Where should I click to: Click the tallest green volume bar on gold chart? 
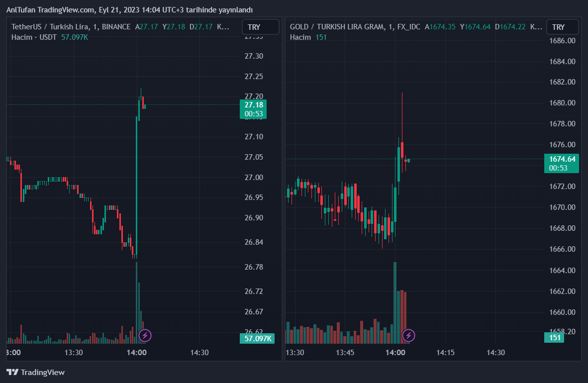(395, 303)
